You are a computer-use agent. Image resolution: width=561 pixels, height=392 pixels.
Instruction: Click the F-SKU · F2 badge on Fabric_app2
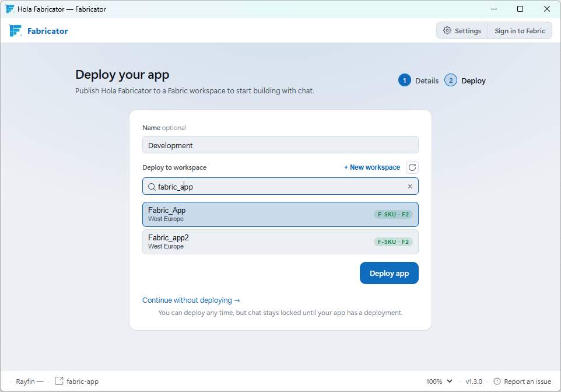pyautogui.click(x=393, y=242)
